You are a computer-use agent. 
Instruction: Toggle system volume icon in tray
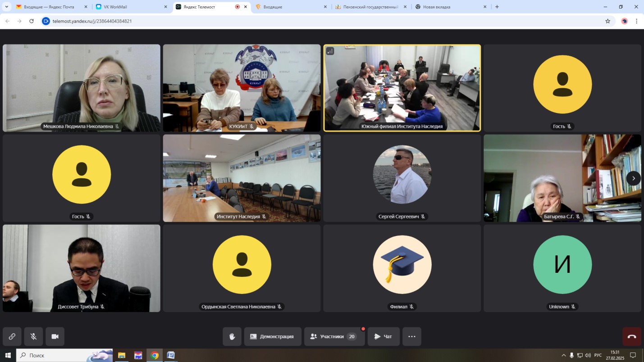coord(588,355)
